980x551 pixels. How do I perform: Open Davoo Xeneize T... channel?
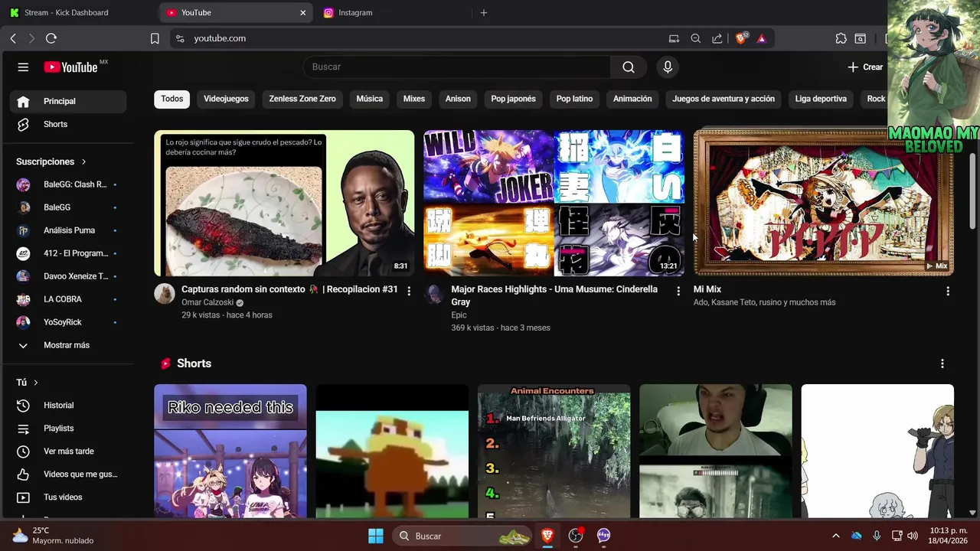pyautogui.click(x=68, y=276)
